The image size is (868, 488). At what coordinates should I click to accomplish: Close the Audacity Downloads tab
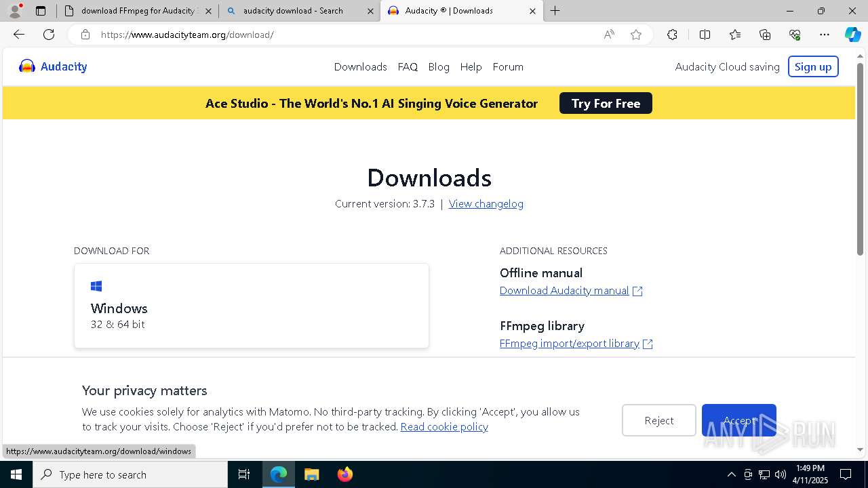point(532,11)
